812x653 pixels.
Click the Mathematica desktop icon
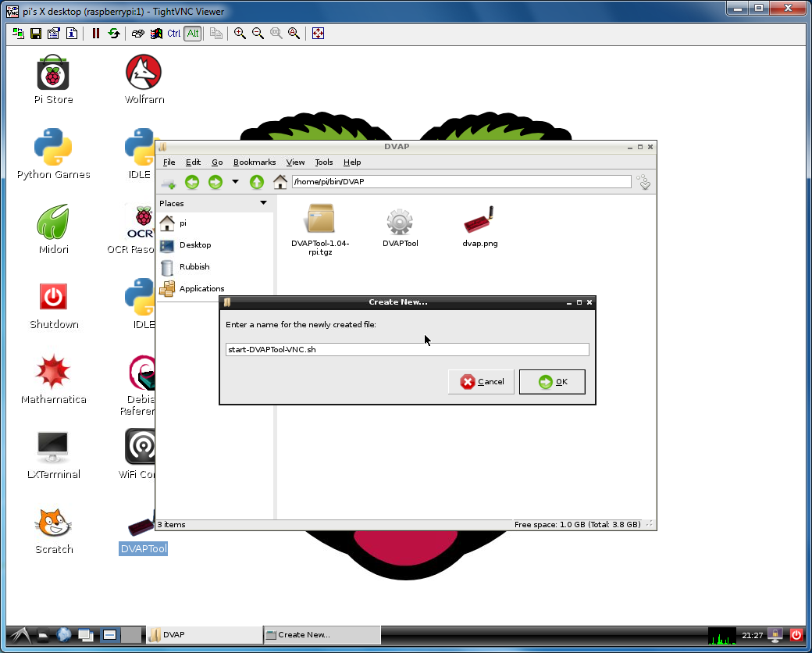[53, 380]
